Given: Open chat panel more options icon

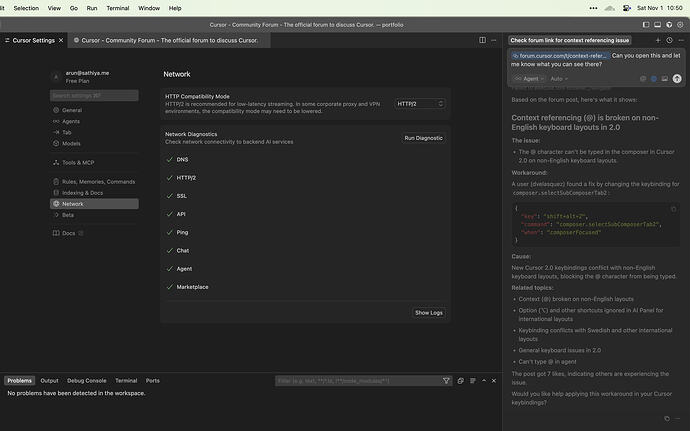Looking at the screenshot, I should click(x=681, y=40).
